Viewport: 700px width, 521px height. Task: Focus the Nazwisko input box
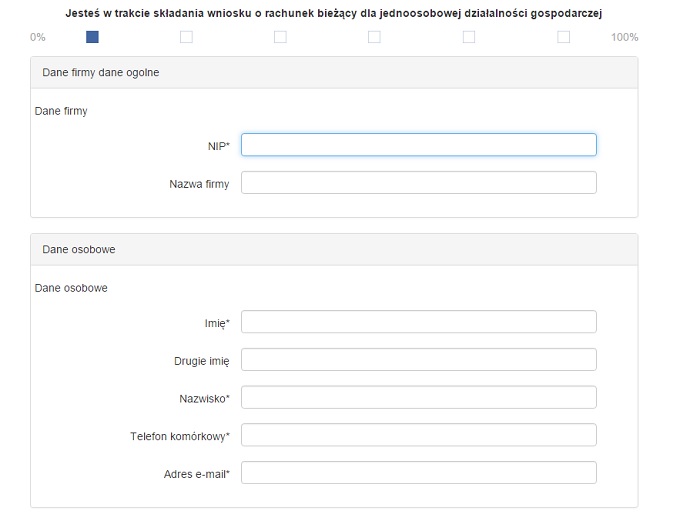[x=419, y=397]
